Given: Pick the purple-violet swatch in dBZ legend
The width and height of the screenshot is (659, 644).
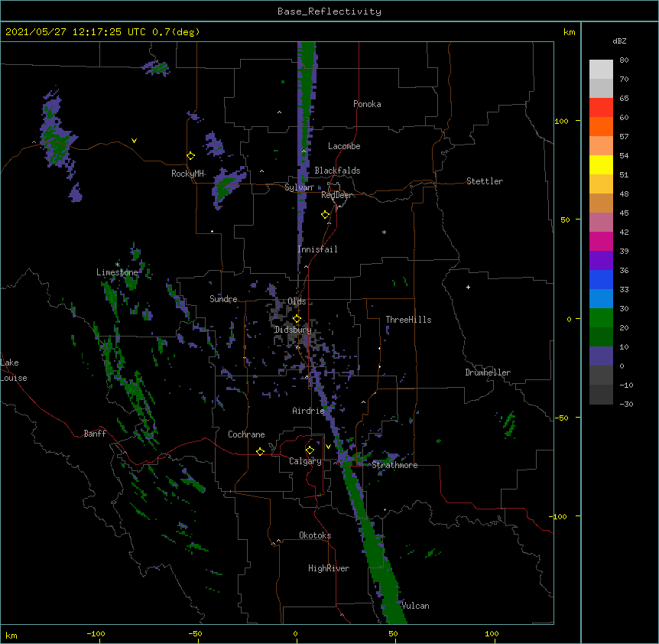Looking at the screenshot, I should pyautogui.click(x=601, y=260).
